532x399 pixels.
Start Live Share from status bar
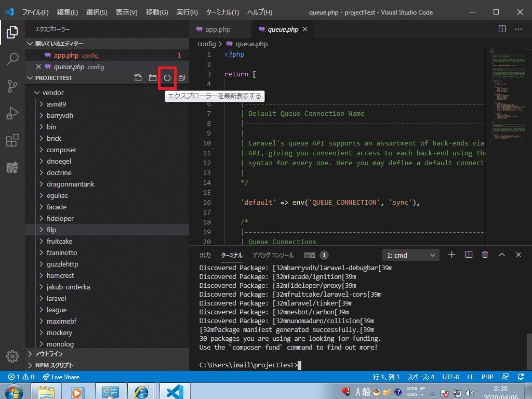click(61, 377)
